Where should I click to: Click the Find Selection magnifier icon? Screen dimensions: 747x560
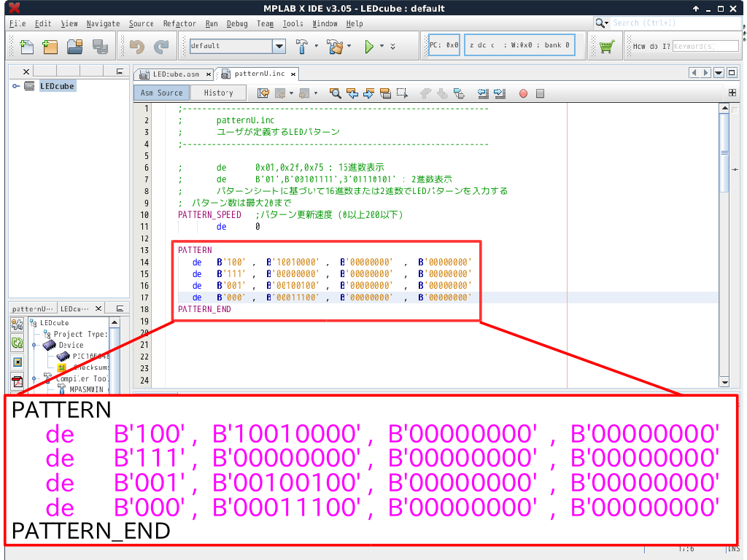point(336,93)
